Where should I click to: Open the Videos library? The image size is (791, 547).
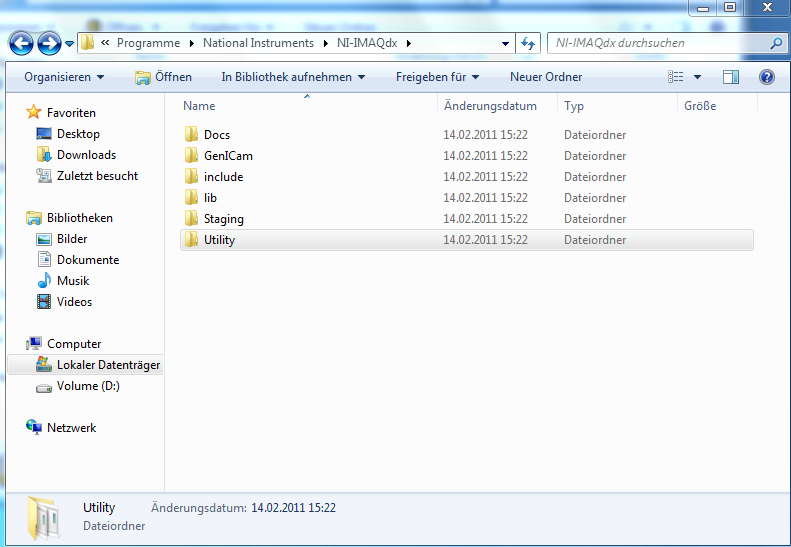tap(74, 302)
